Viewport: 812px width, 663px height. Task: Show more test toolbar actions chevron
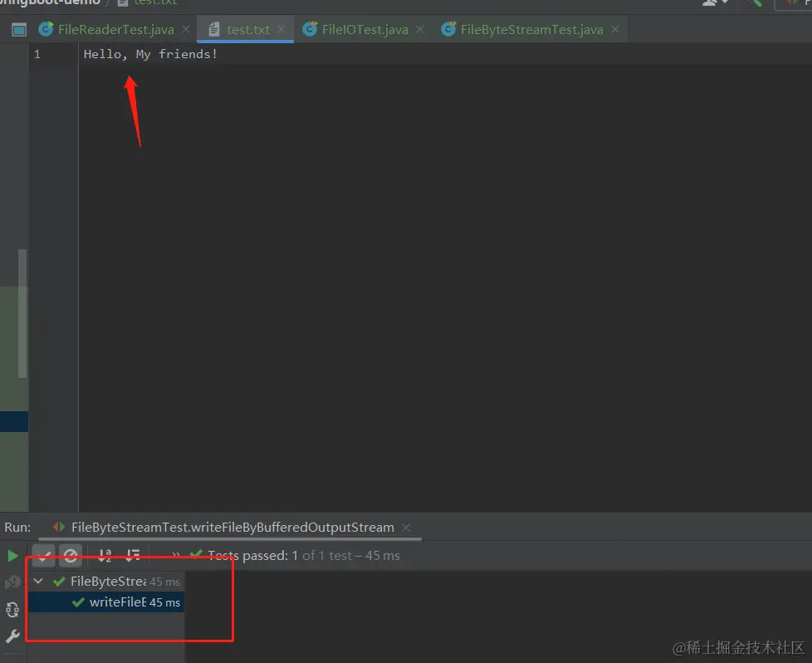click(176, 555)
